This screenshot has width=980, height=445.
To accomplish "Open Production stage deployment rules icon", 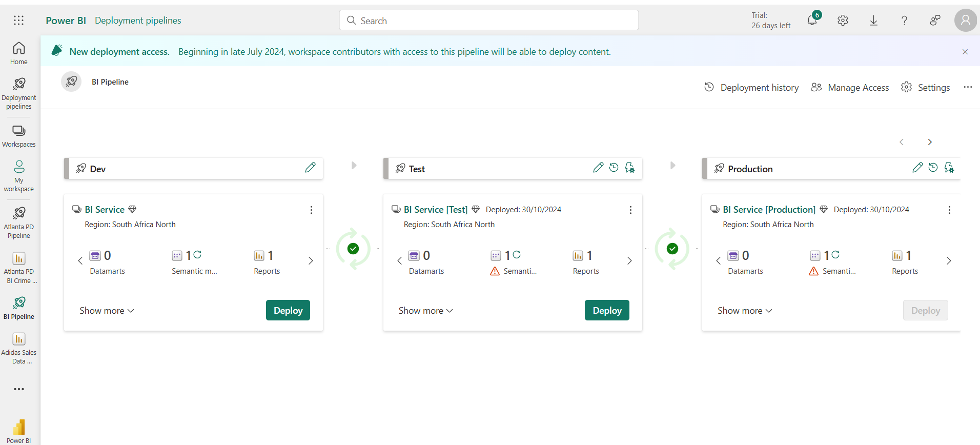I will coord(949,168).
